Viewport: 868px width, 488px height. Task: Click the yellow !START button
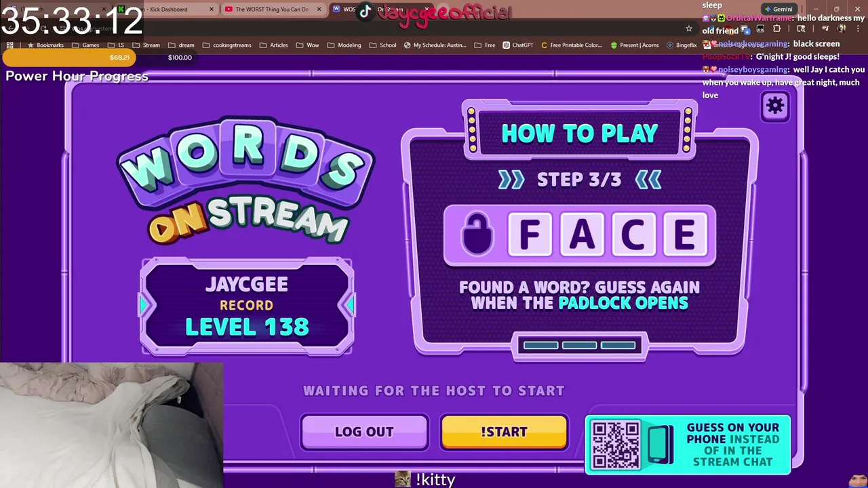point(504,432)
